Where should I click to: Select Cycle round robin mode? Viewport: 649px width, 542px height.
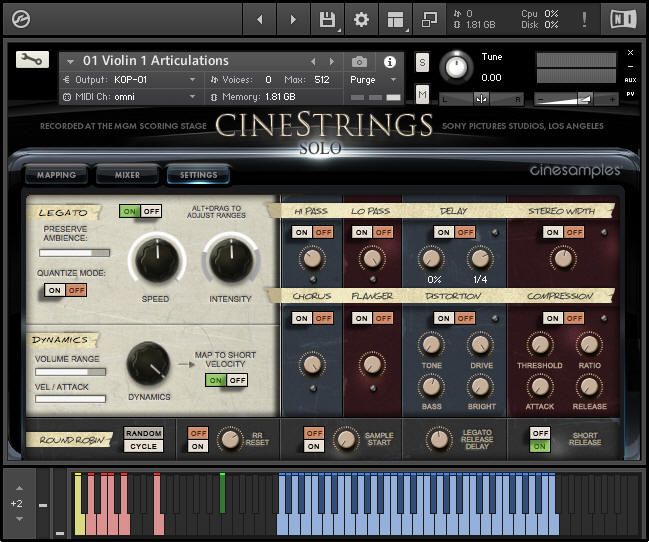(144, 446)
